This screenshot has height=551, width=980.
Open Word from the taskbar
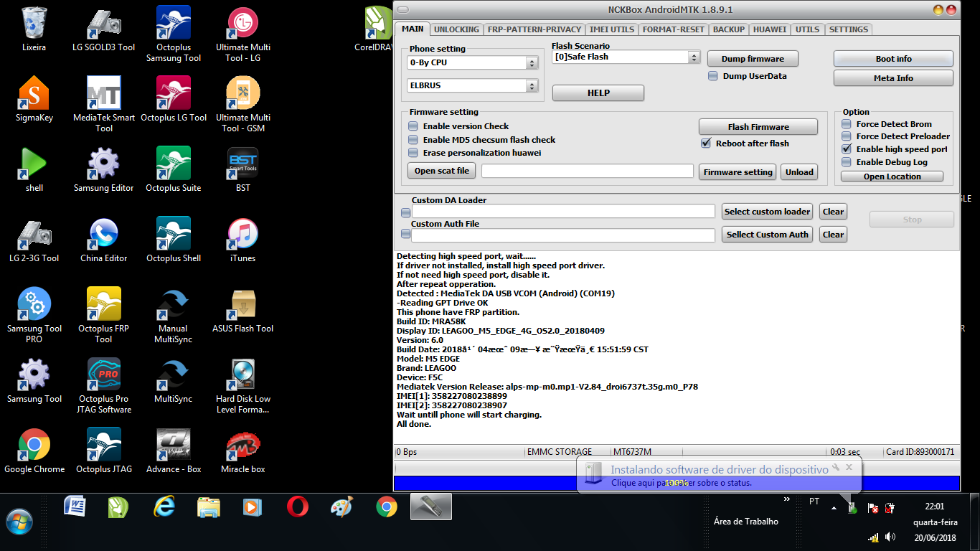tap(75, 507)
